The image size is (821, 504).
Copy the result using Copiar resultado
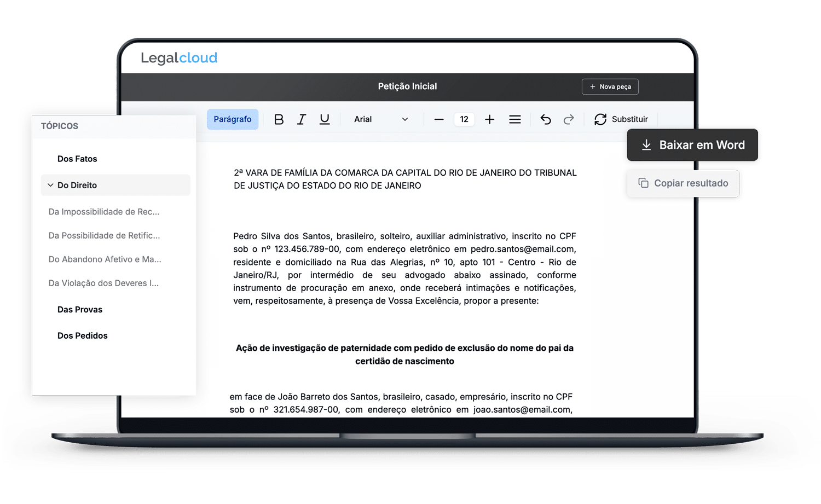pos(683,183)
